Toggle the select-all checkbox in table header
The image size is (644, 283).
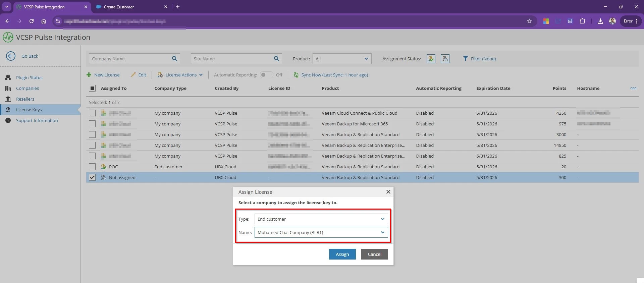coord(92,88)
